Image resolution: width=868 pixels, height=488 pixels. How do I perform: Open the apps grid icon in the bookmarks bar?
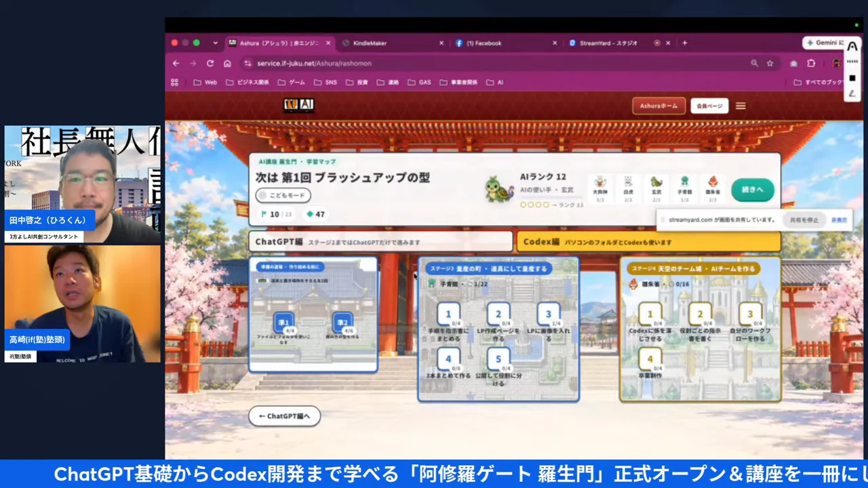(x=174, y=82)
